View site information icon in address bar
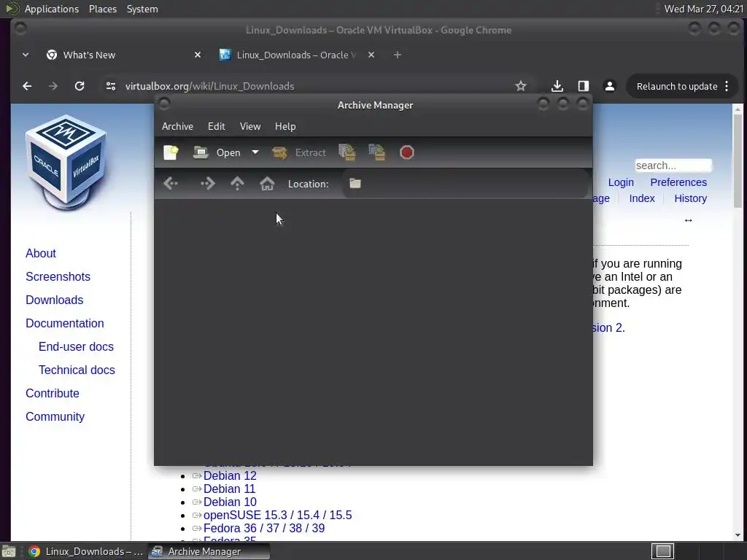 pos(111,86)
